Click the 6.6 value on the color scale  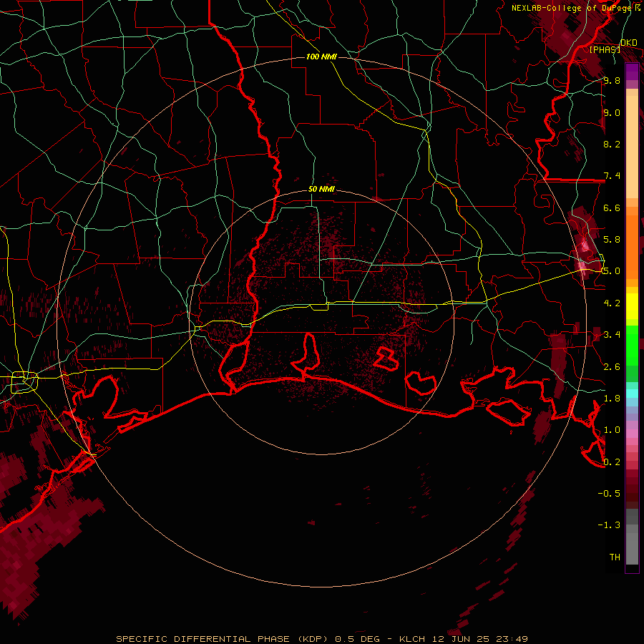coord(612,208)
